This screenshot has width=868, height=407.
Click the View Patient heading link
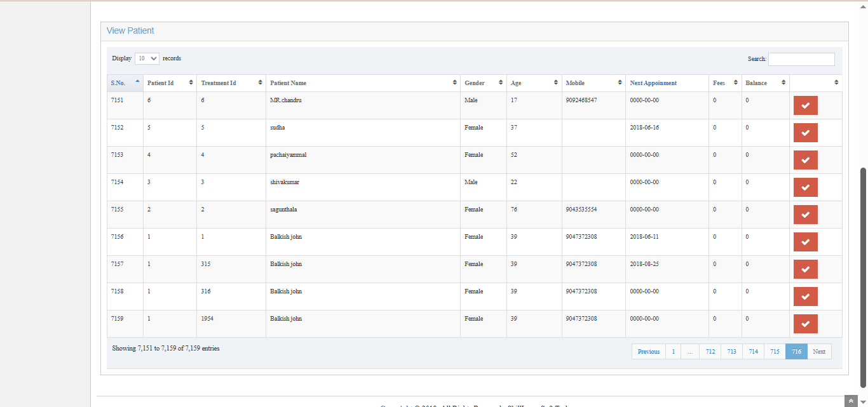(x=130, y=30)
